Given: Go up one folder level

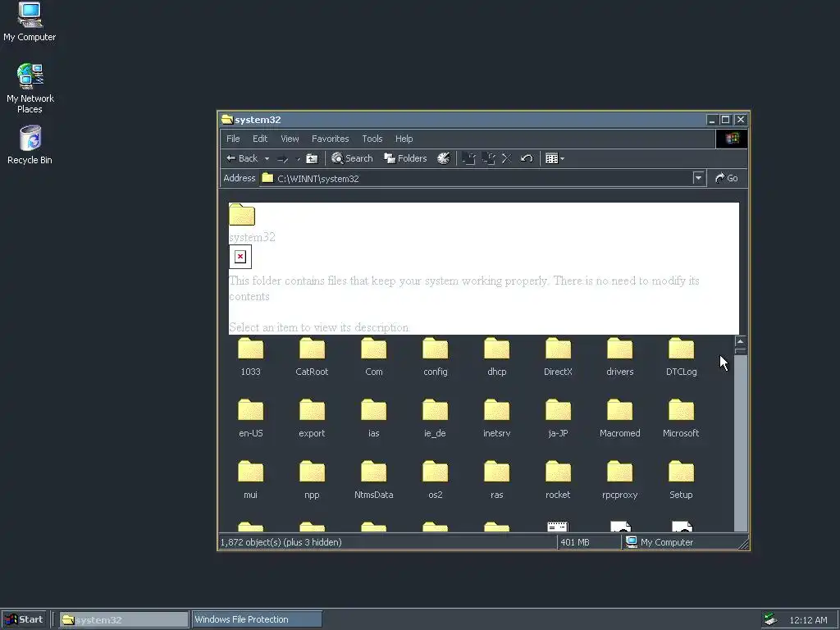Looking at the screenshot, I should 312,158.
